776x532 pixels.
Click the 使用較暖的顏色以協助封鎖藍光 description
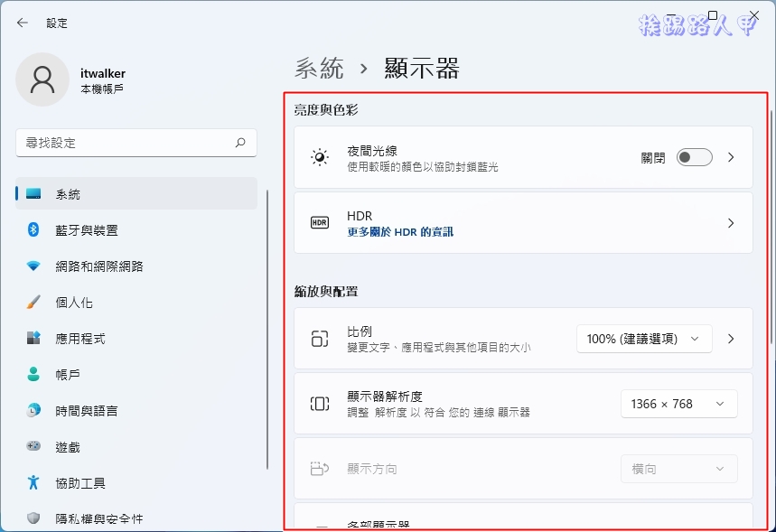(x=422, y=167)
